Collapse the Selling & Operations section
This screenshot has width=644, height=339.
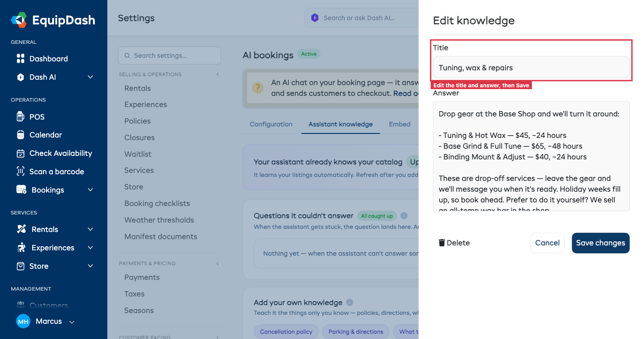tap(218, 74)
